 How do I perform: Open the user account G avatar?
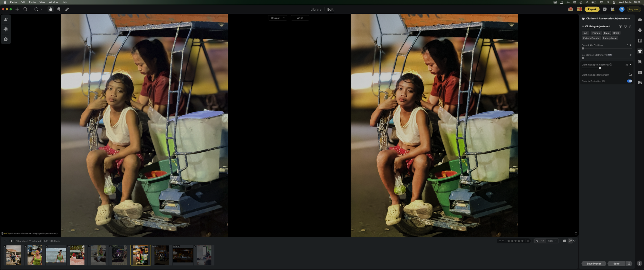coord(622,9)
